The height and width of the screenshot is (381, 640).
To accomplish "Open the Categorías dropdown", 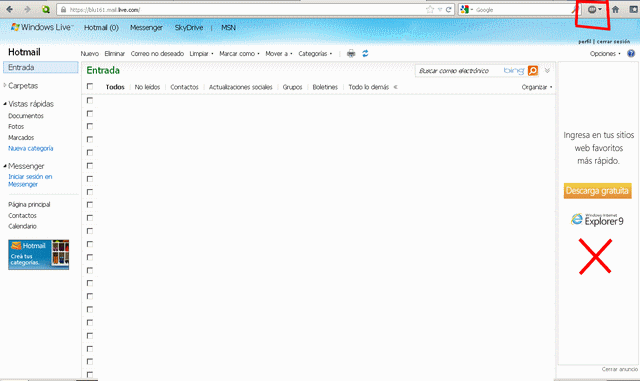I will pos(315,53).
